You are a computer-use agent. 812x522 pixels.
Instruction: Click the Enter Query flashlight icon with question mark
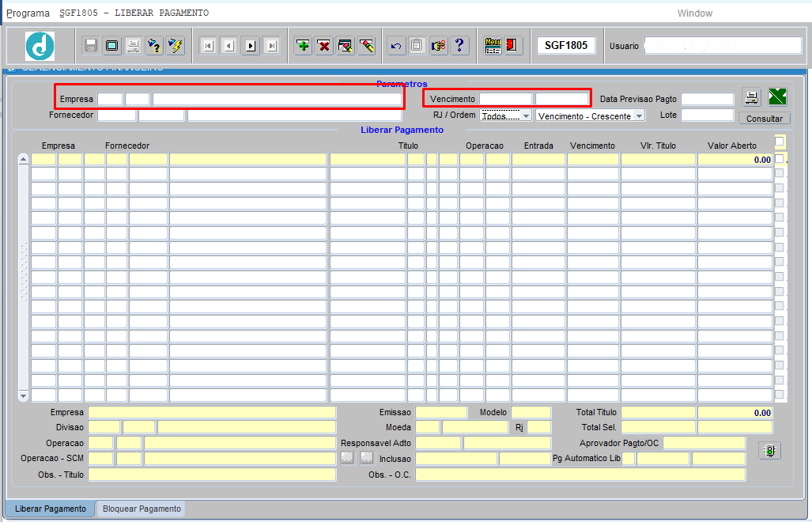154,46
